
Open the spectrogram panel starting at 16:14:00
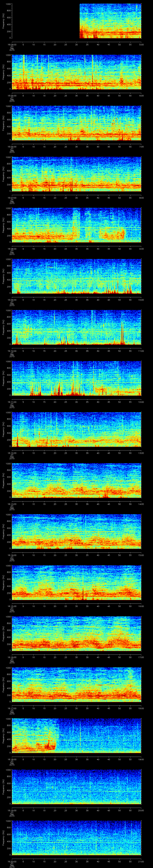77,532
